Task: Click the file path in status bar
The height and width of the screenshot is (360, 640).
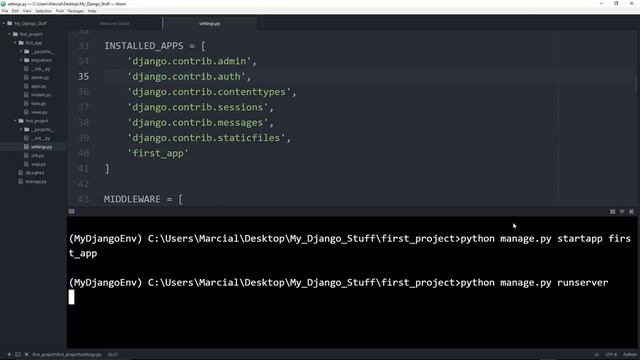Action: (67, 355)
